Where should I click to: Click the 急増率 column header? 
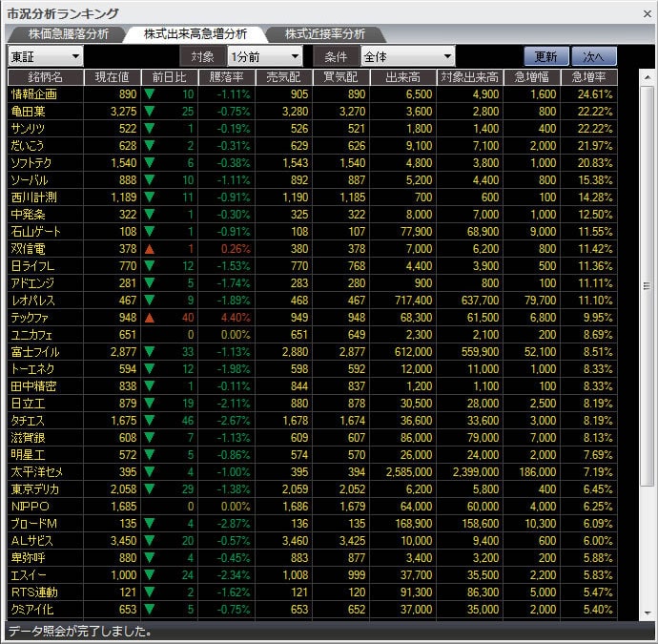pos(588,77)
